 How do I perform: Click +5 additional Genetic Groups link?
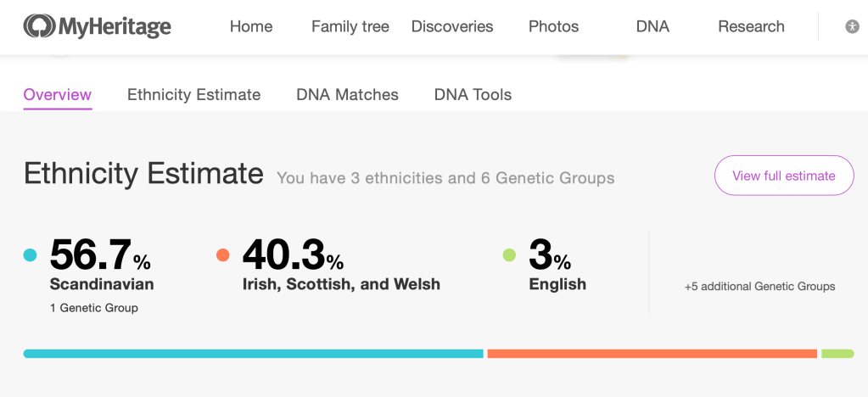pyautogui.click(x=759, y=287)
